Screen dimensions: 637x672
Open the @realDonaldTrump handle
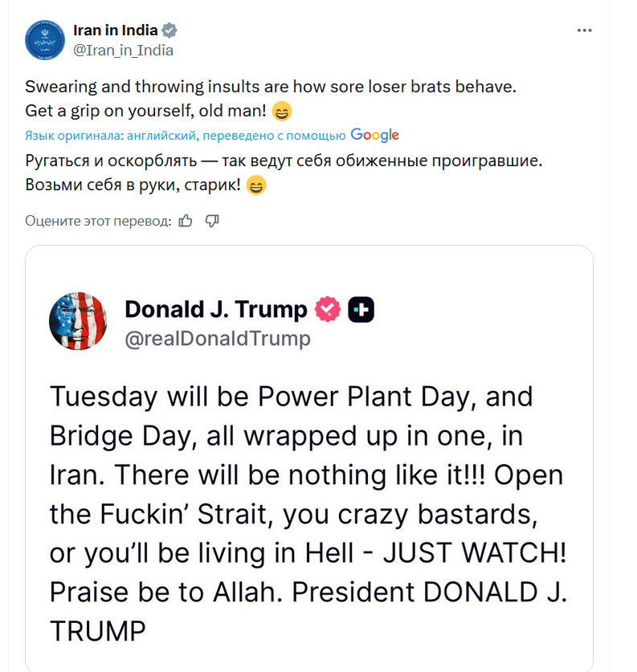tap(218, 339)
